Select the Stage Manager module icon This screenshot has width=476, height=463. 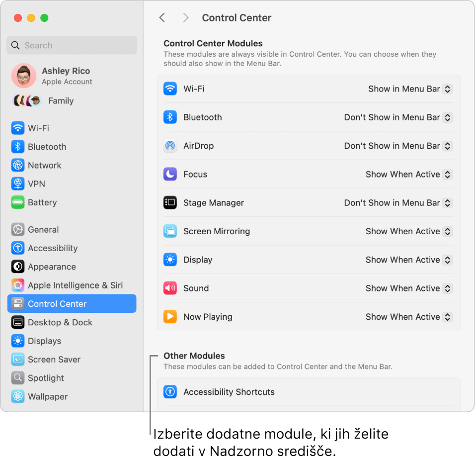point(169,202)
